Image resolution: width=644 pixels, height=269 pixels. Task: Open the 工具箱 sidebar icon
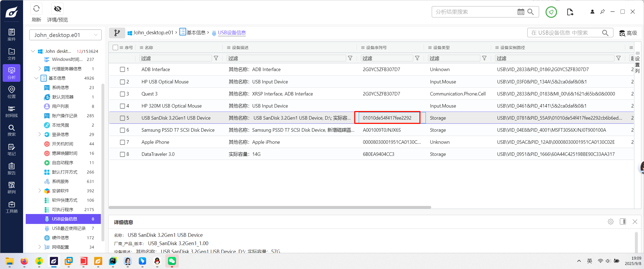12,207
